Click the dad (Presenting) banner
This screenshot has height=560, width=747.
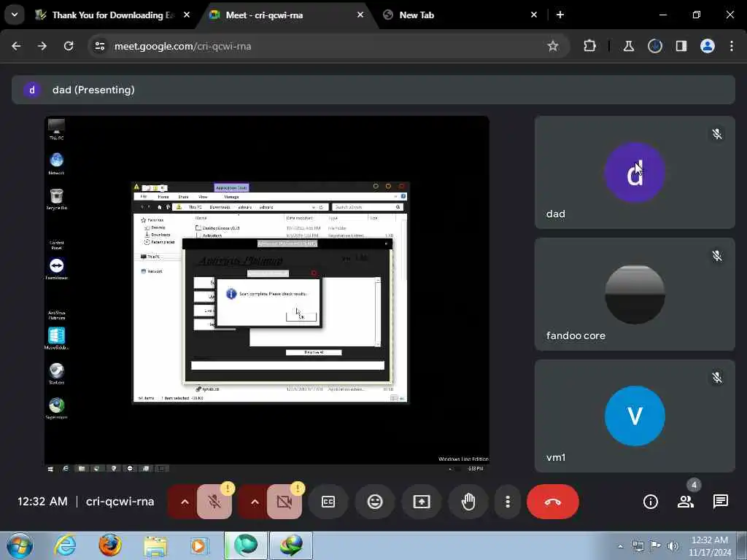point(373,90)
